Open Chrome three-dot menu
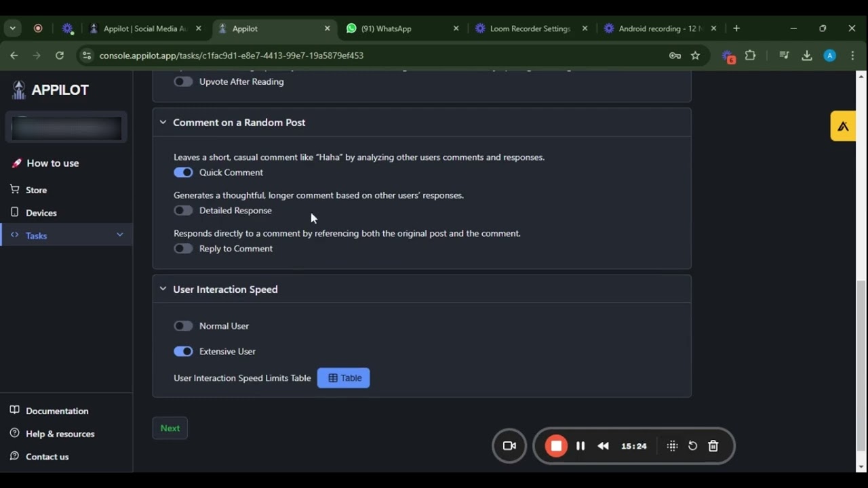Screen dimensions: 868x488 [852, 56]
